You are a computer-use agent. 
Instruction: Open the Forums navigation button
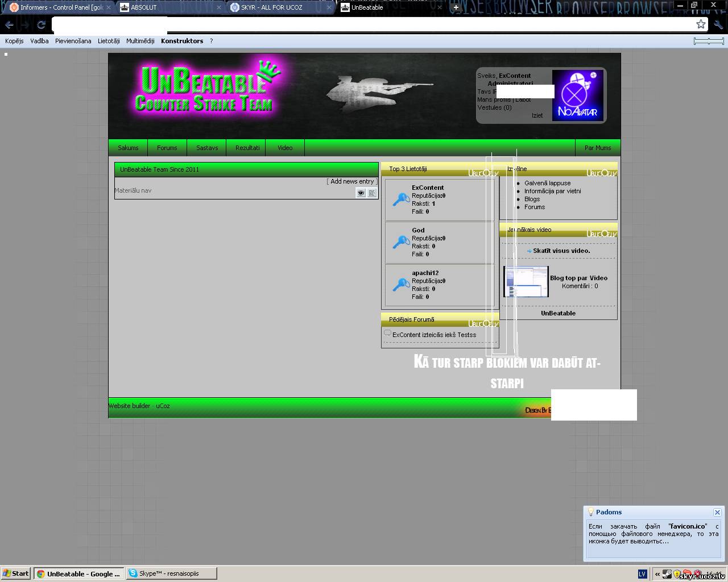(167, 148)
